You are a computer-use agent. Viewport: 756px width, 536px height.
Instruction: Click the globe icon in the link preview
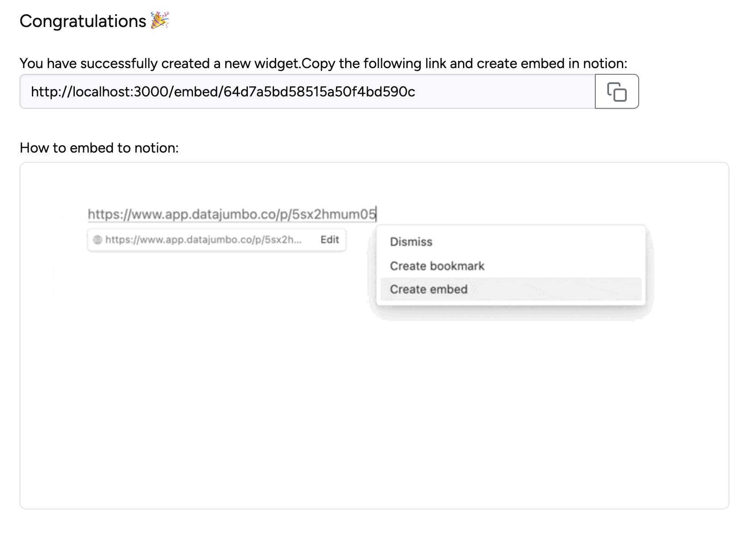click(98, 240)
